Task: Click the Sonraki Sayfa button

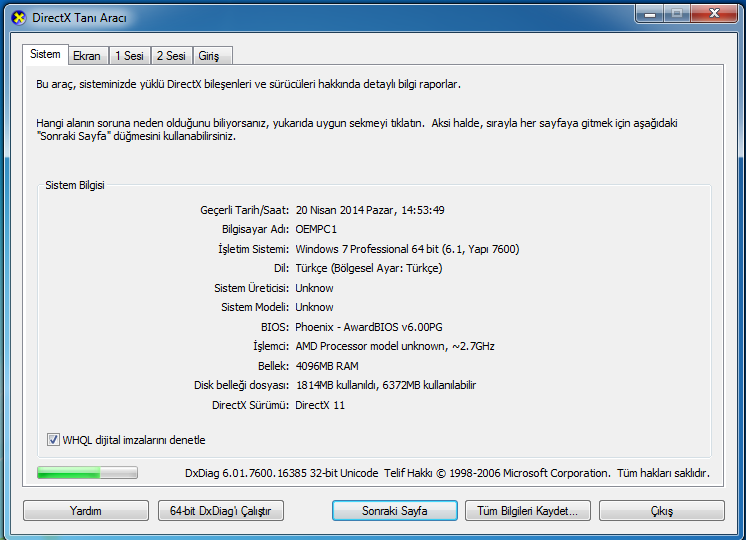Action: pyautogui.click(x=394, y=511)
